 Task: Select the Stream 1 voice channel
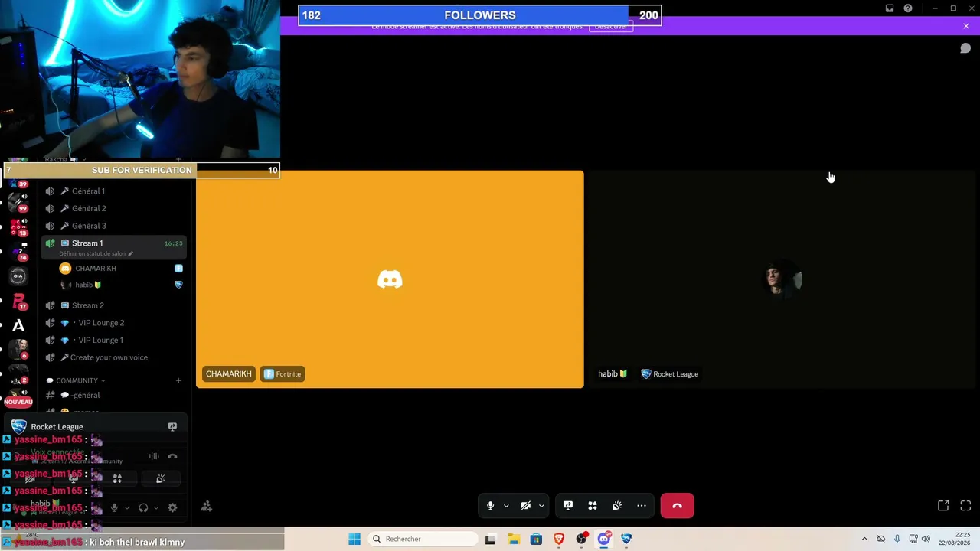pyautogui.click(x=113, y=243)
